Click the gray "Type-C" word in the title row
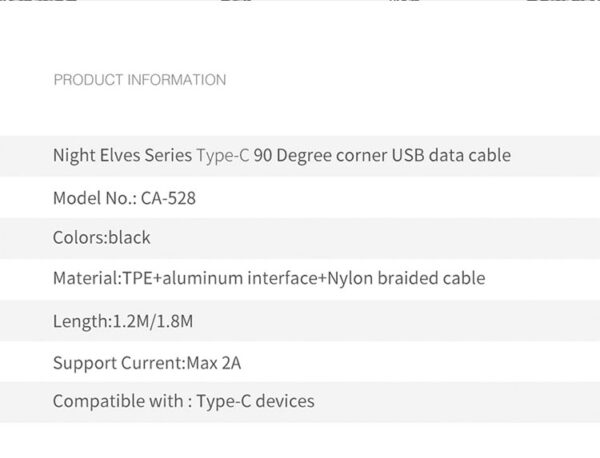This screenshot has height=458, width=600. [222, 156]
